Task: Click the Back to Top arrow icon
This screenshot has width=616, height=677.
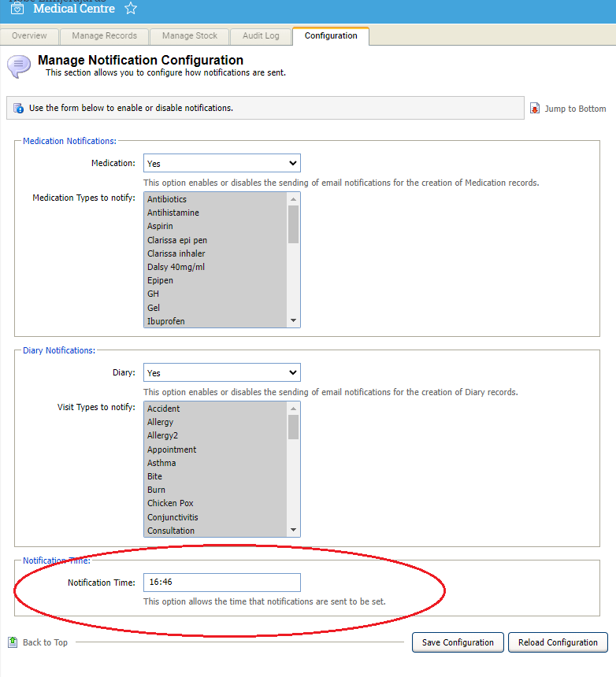Action: 13,642
